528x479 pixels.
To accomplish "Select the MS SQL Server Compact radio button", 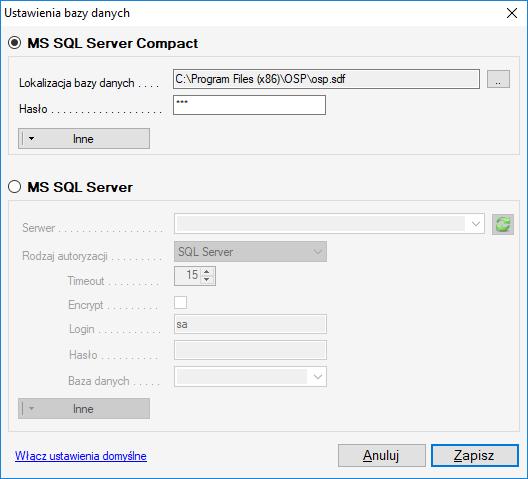I will coord(15,43).
